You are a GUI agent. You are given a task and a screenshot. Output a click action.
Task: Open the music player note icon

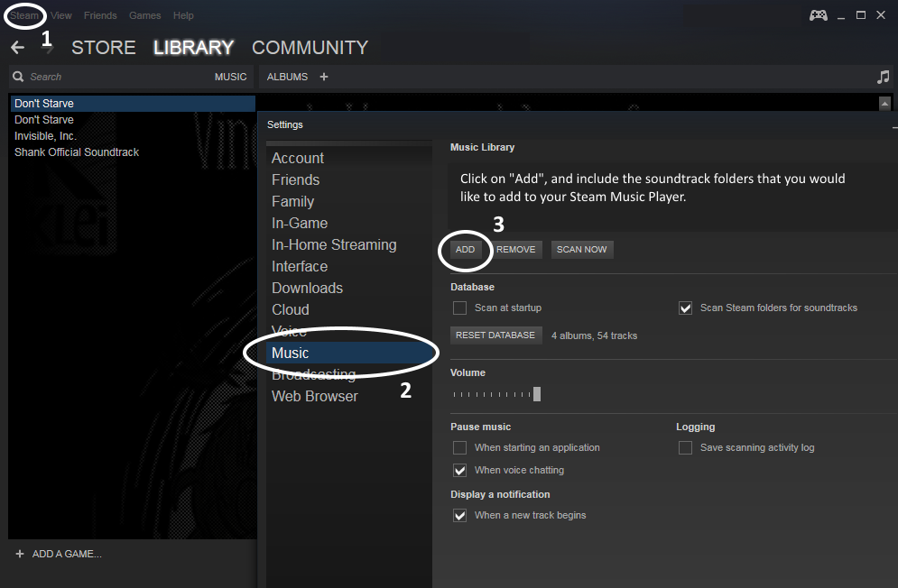[x=884, y=77]
